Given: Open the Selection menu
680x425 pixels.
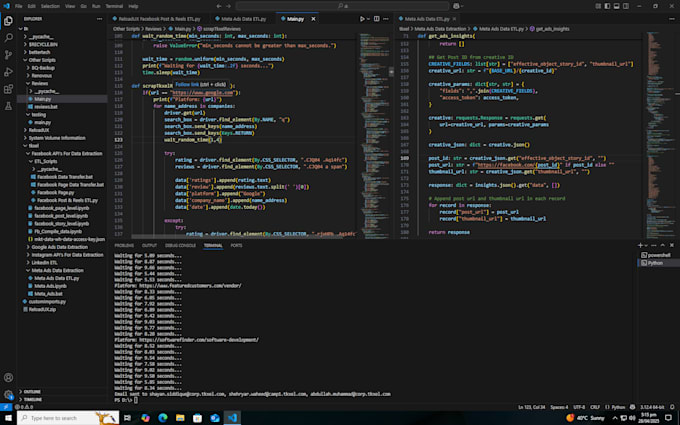Looking at the screenshot, I should [50, 6].
